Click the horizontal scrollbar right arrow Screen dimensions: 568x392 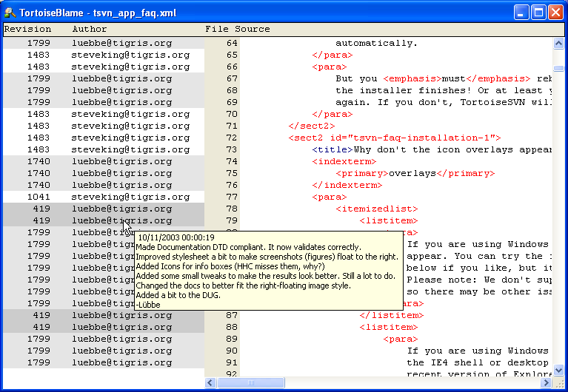pyautogui.click(x=547, y=382)
